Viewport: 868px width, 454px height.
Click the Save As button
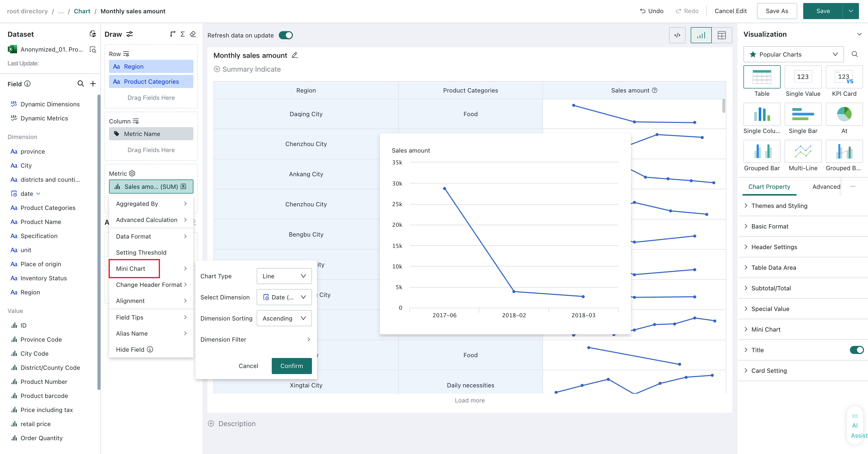[777, 11]
